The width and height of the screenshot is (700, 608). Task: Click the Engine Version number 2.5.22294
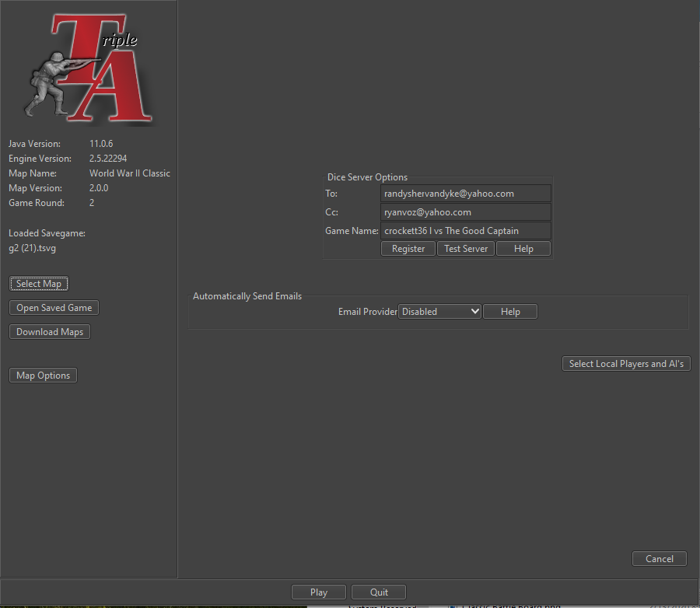point(108,159)
